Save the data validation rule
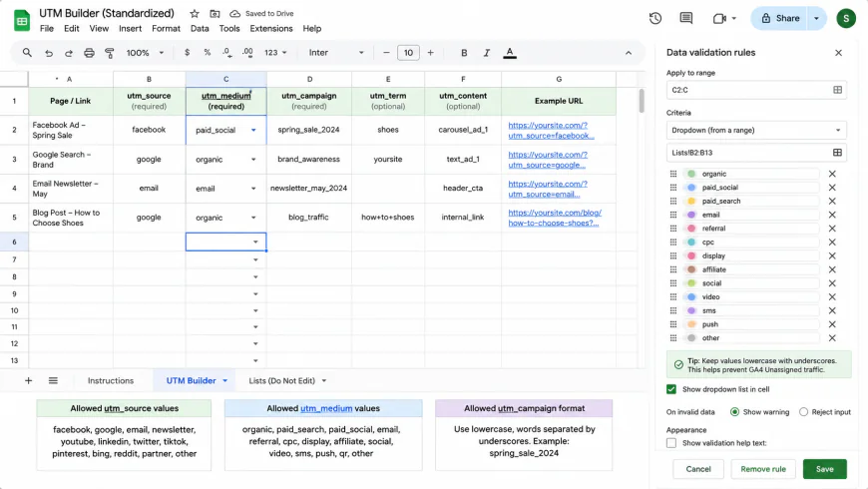This screenshot has width=868, height=489. (x=825, y=469)
